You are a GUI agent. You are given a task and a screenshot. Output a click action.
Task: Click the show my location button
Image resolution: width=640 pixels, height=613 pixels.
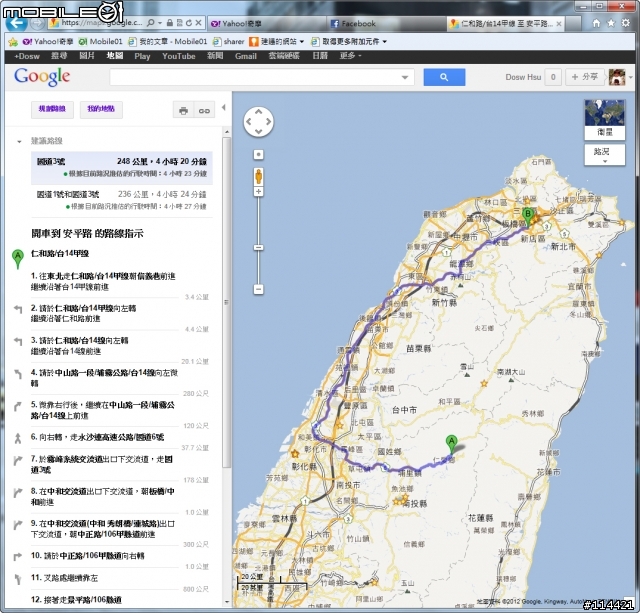(258, 155)
